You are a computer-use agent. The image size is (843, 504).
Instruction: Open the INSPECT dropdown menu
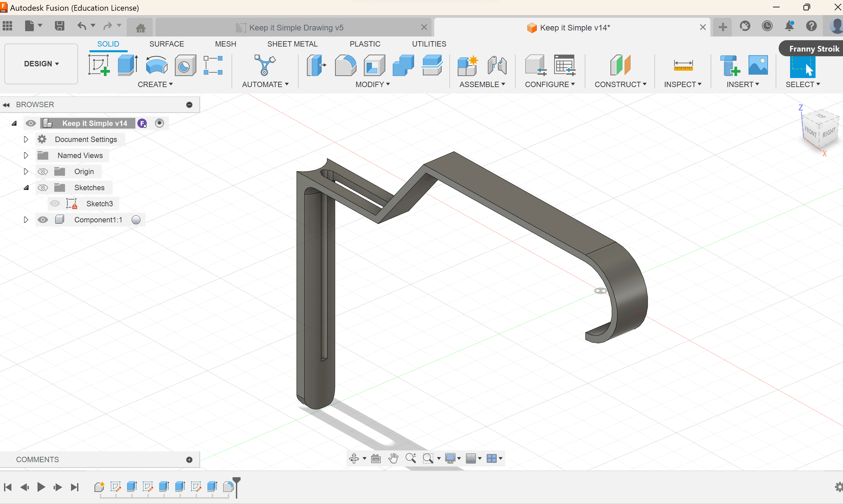click(683, 84)
